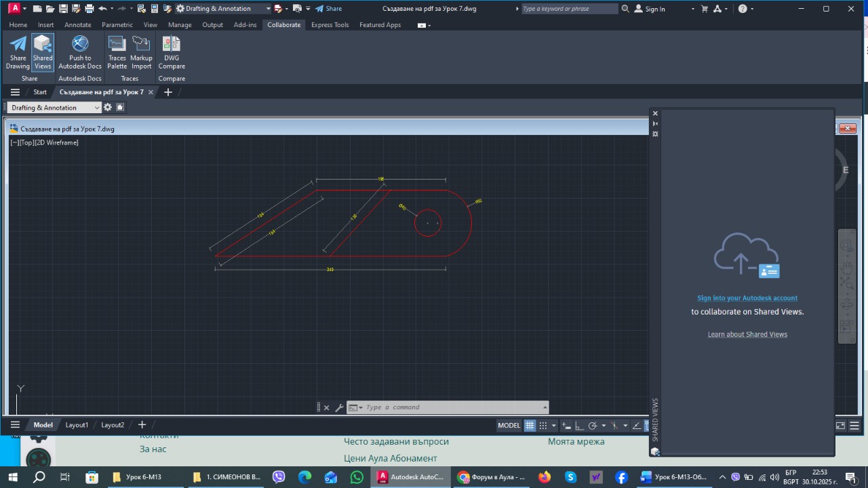868x488 pixels.
Task: Open the Help dropdown arrow
Action: coord(753,9)
